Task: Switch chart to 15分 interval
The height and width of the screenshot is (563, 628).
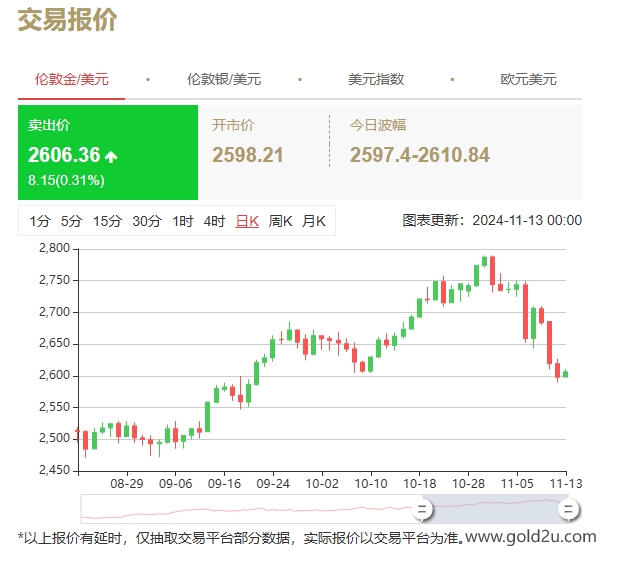Action: point(107,222)
